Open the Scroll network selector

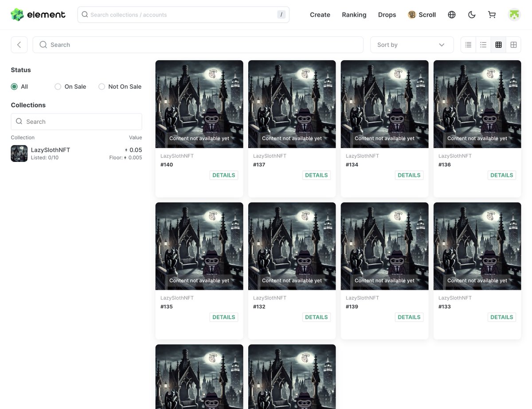(422, 15)
